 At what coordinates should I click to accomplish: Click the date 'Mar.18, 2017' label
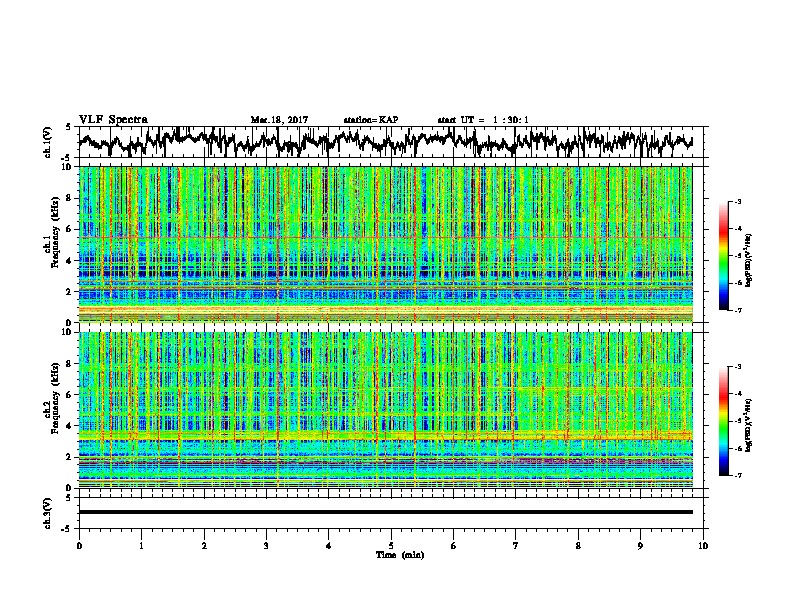[279, 120]
